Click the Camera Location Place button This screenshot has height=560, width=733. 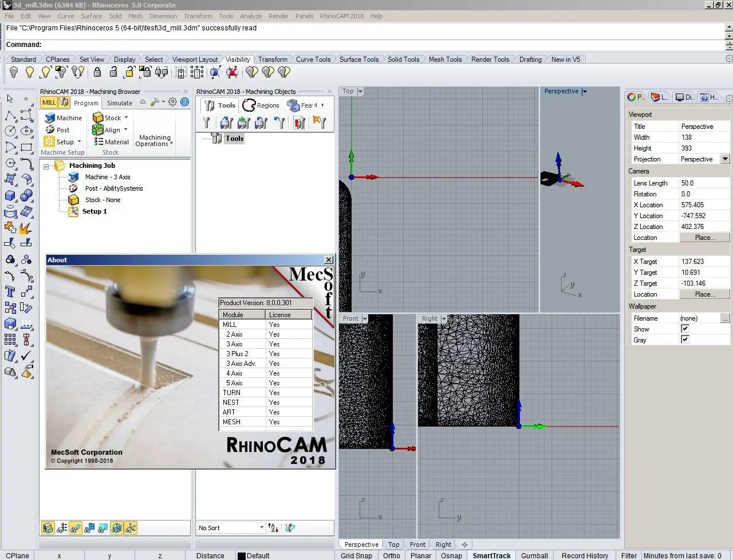[704, 238]
